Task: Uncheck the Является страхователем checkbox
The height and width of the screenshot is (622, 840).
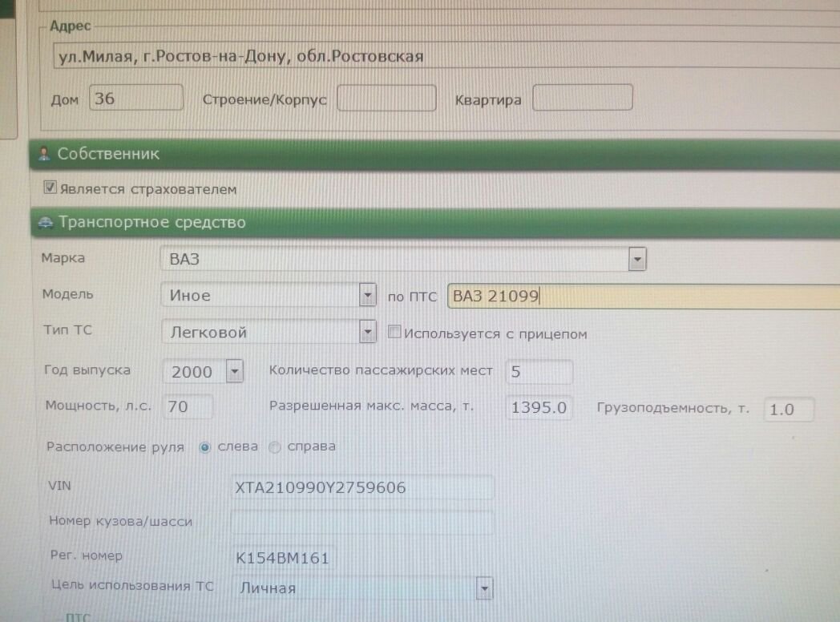Action: (x=50, y=188)
